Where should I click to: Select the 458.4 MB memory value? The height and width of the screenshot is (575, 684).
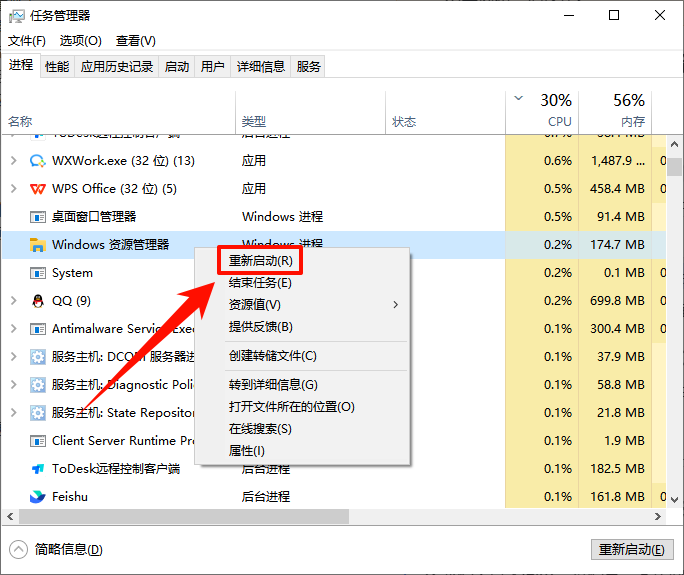617,189
